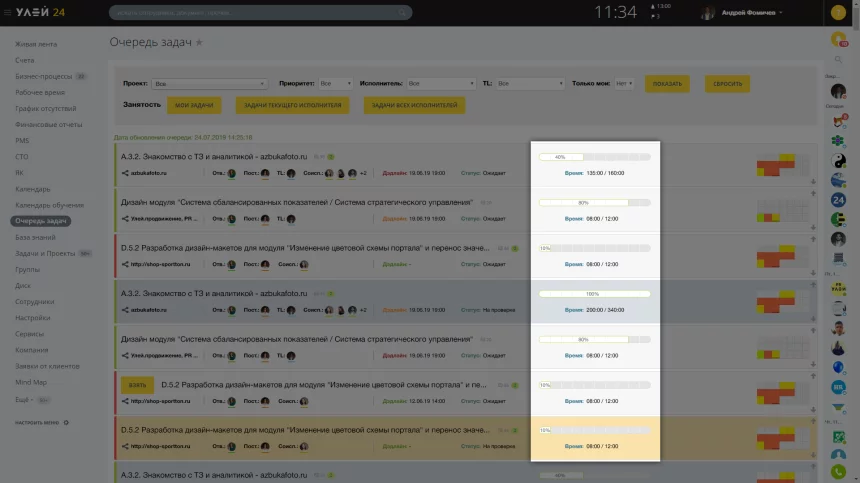This screenshot has width=860, height=483.
Task: Open the green phone icon in right sidebar
Action: pyautogui.click(x=838, y=471)
